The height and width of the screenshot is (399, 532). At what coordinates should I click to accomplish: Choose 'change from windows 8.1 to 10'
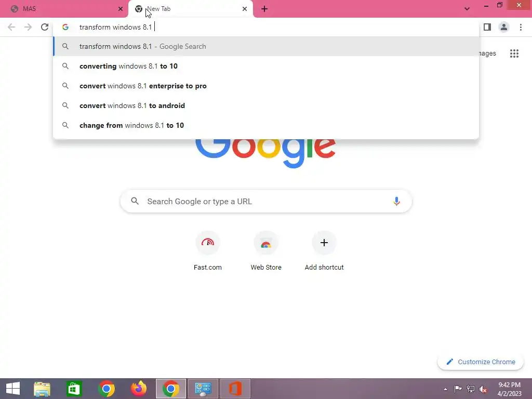coord(267,125)
